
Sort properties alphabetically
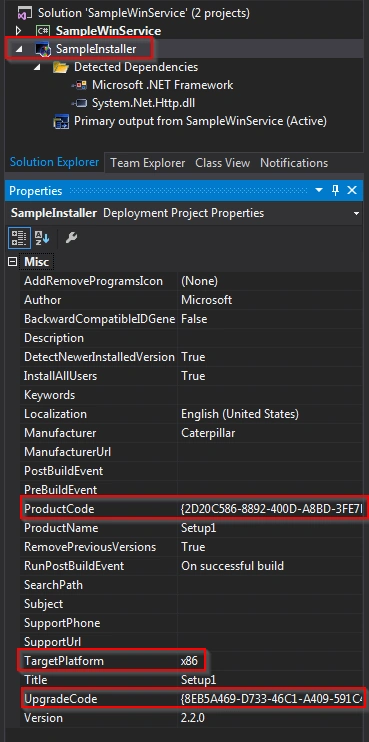coord(42,238)
